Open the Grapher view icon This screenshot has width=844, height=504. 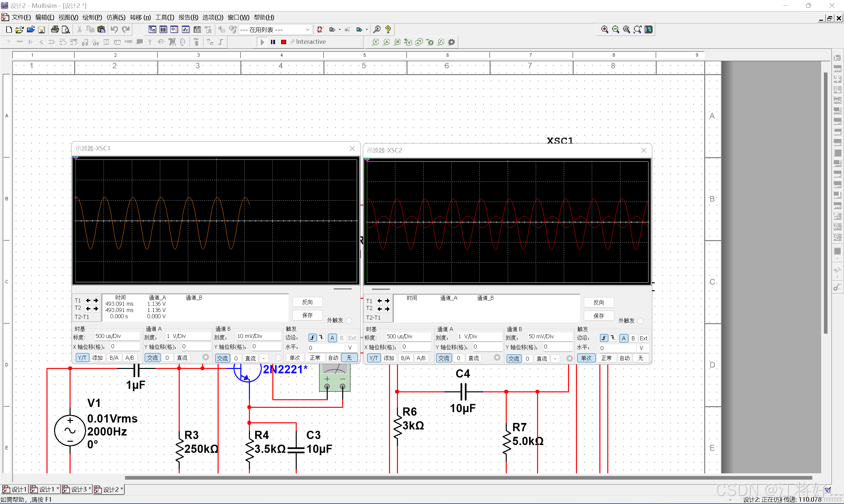click(x=186, y=30)
